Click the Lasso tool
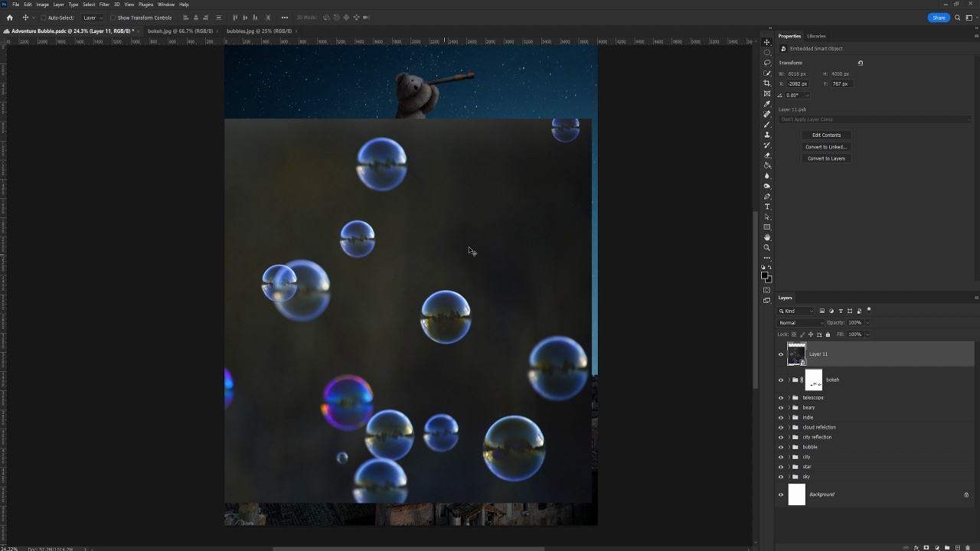Screen dimensions: 980x551 pyautogui.click(x=767, y=63)
